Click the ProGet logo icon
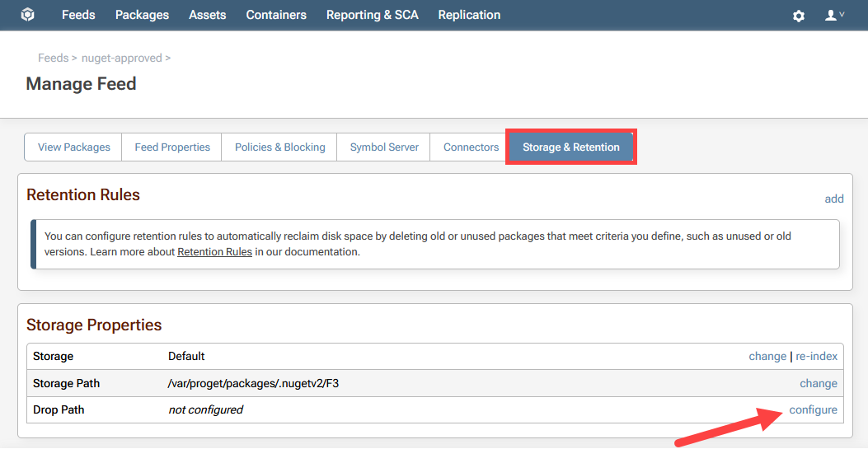Image resolution: width=868 pixels, height=449 pixels. pos(27,15)
